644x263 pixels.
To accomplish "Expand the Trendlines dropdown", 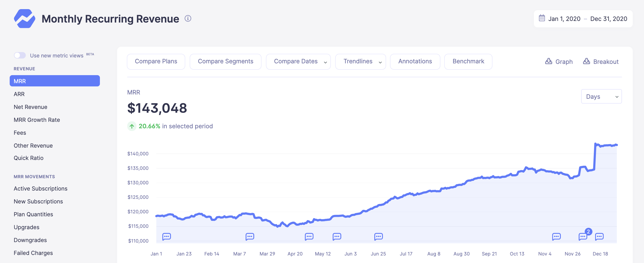I will 360,61.
